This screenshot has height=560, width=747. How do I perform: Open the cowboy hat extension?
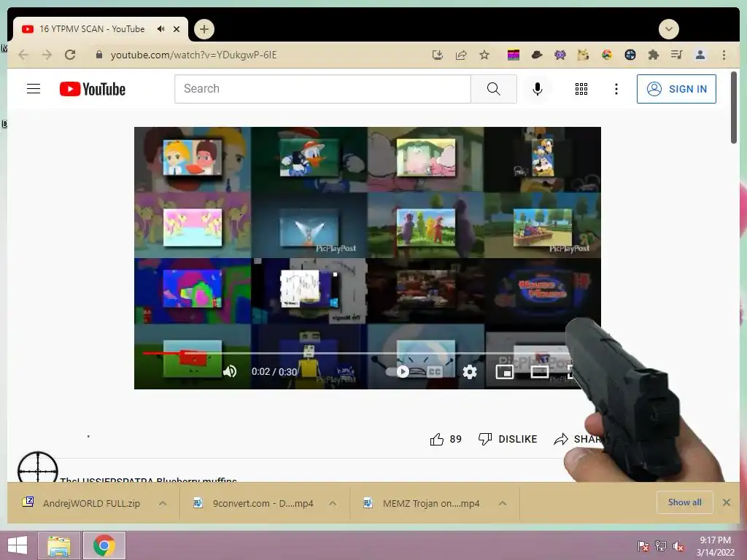537,55
